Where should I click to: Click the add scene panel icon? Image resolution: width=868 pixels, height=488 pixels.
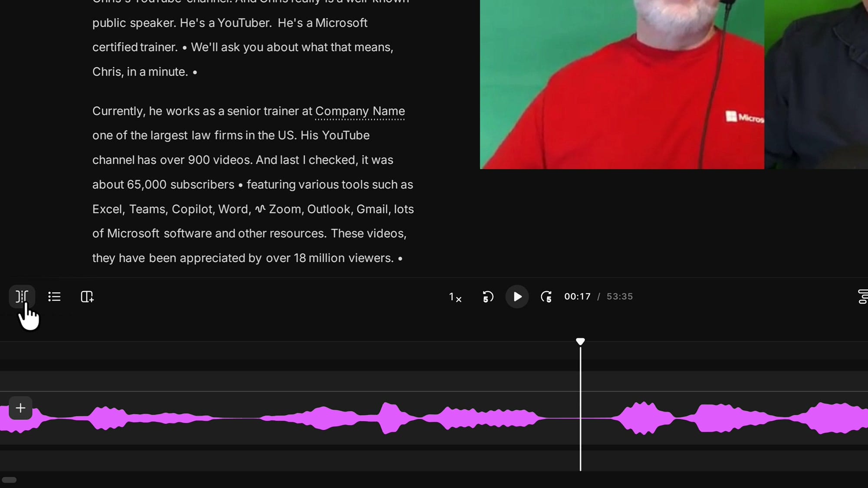(87, 297)
